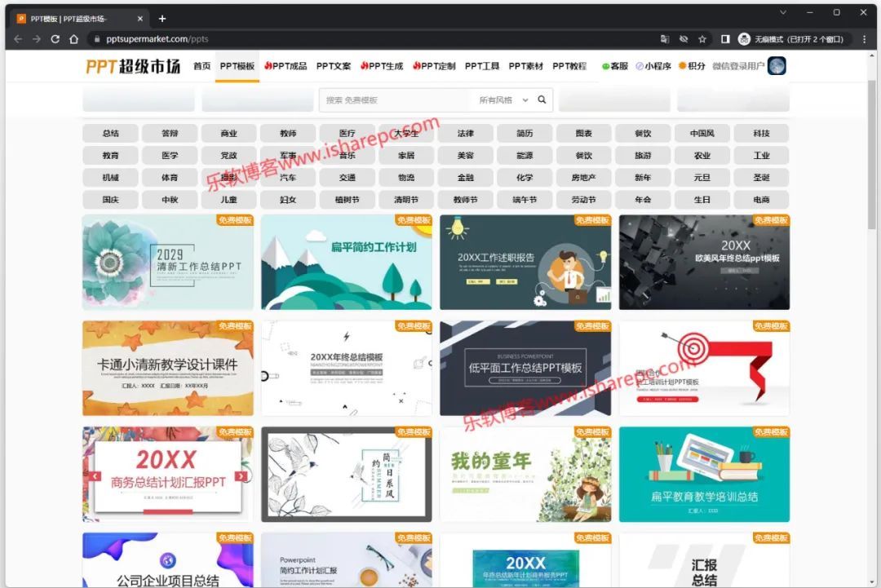
Task: Filter by the 旅游 category tag
Action: pyautogui.click(x=644, y=155)
